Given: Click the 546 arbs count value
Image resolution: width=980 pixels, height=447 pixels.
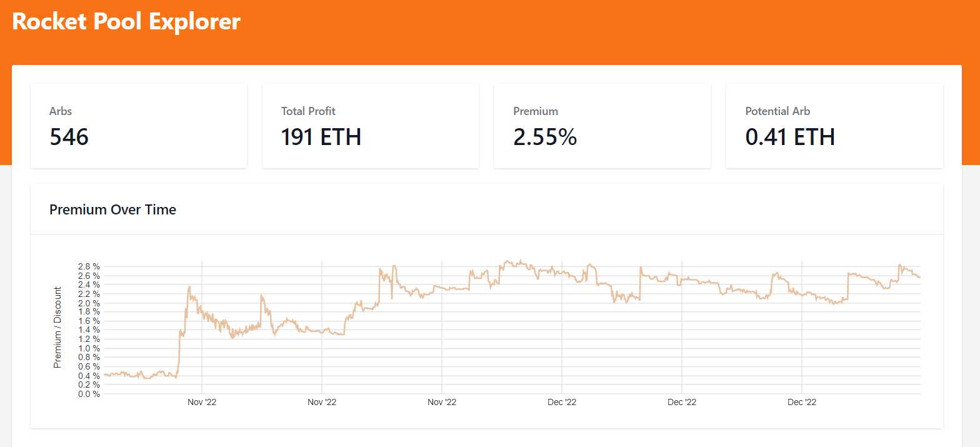Looking at the screenshot, I should tap(69, 138).
